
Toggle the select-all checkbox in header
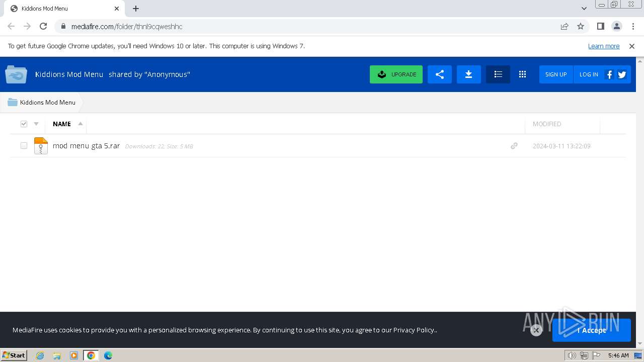pyautogui.click(x=24, y=124)
